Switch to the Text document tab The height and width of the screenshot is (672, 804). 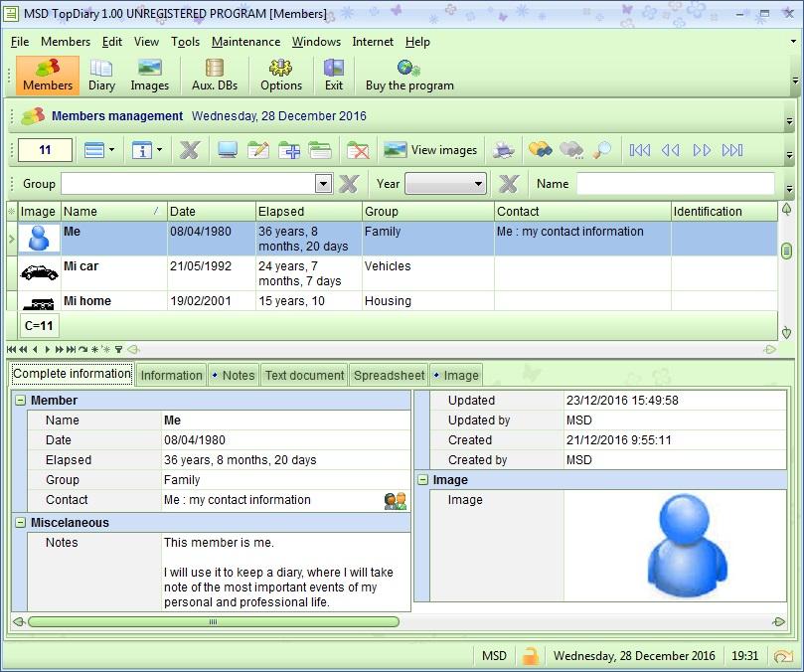[x=304, y=375]
